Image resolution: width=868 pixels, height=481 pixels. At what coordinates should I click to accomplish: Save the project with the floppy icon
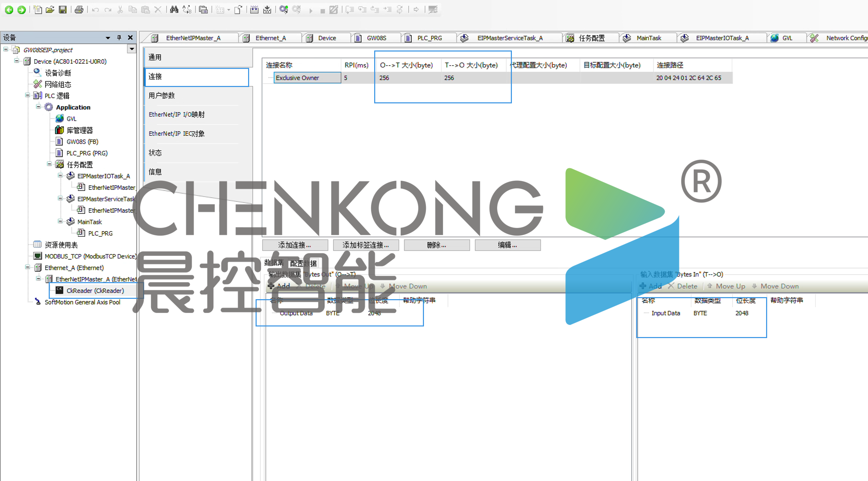pyautogui.click(x=63, y=10)
